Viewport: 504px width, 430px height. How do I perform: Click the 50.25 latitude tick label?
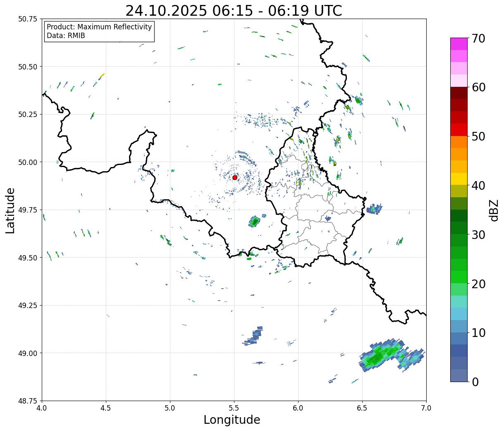coord(28,115)
